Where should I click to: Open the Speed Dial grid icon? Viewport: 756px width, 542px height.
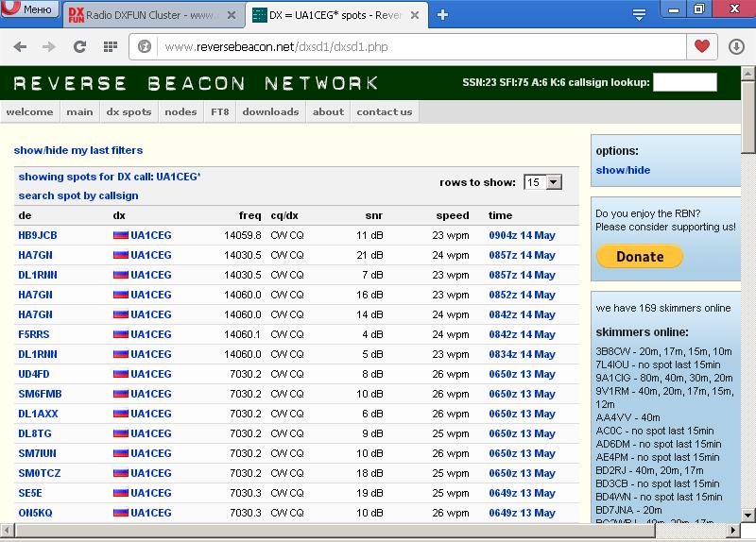pyautogui.click(x=111, y=46)
